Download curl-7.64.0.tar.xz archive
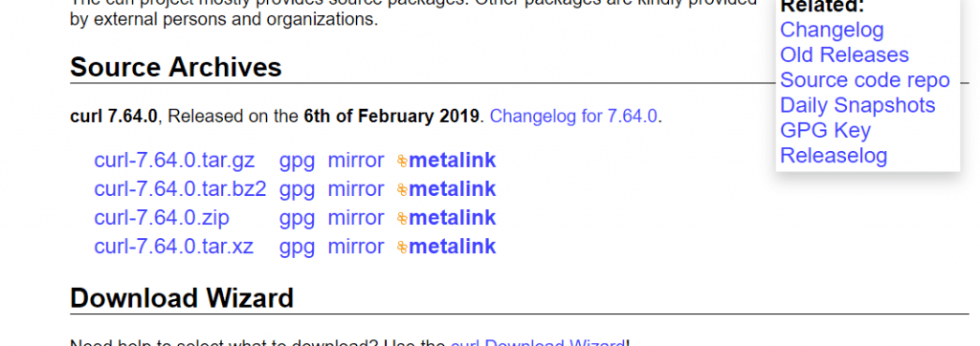Screen dimensions: 980x346 174,247
